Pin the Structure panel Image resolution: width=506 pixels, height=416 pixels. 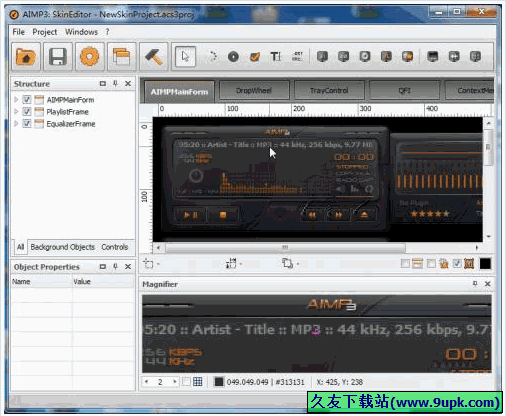[115, 83]
